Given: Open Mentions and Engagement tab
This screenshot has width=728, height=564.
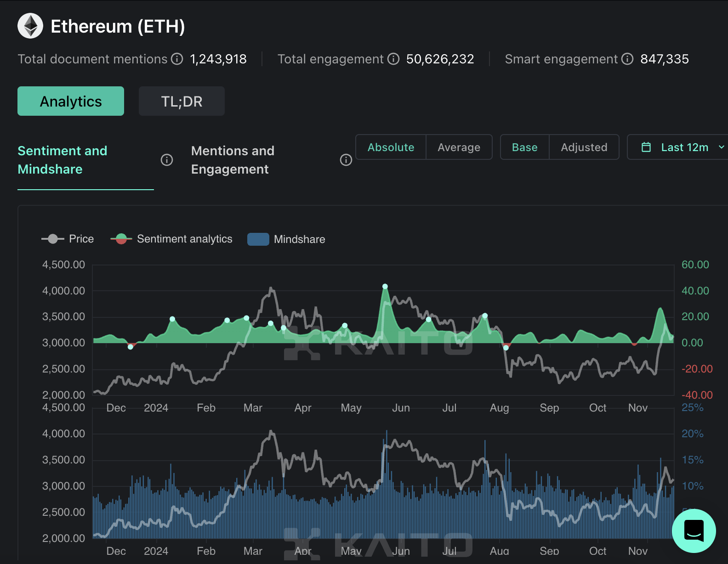Looking at the screenshot, I should (x=233, y=160).
